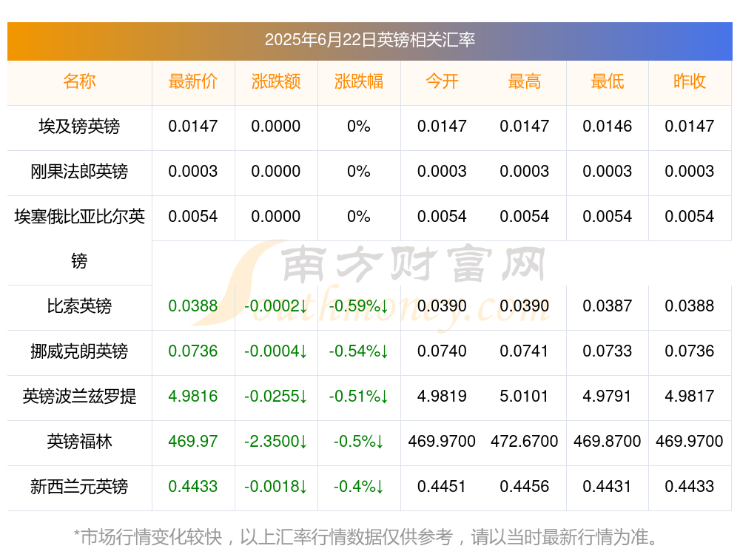Image resolution: width=740 pixels, height=560 pixels.
Task: Click change amount -0.0255↓
Action: [275, 397]
